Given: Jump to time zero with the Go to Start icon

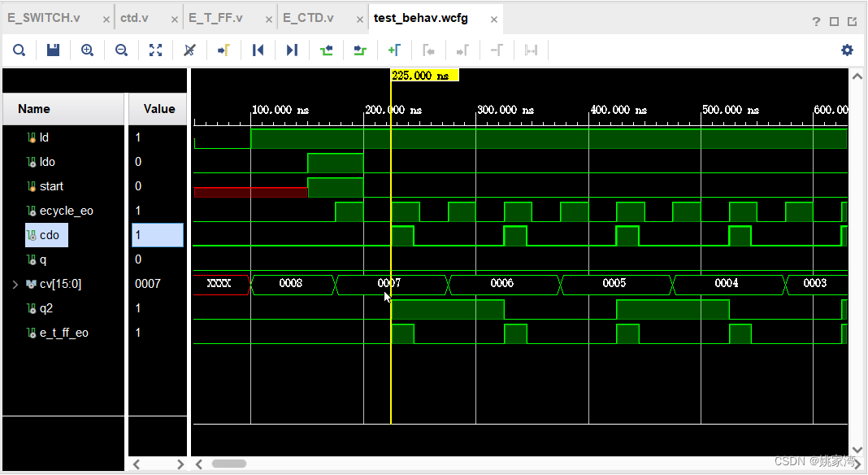Looking at the screenshot, I should (x=258, y=50).
